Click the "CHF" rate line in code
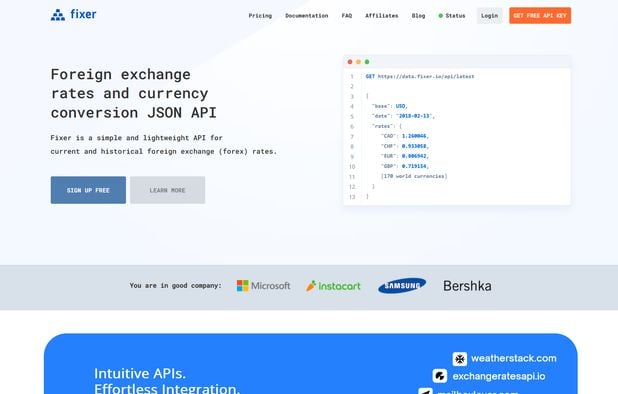Image resolution: width=618 pixels, height=394 pixels. point(405,146)
